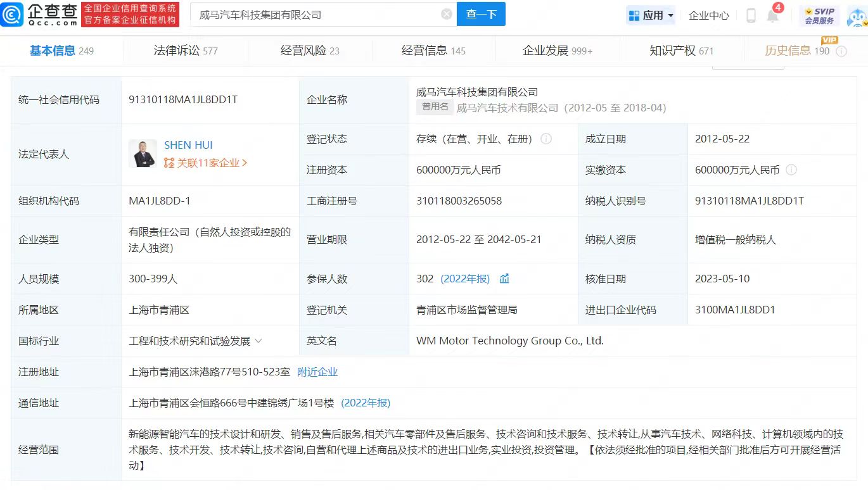
Task: Switch to the 经营信息 tab
Action: [x=433, y=51]
